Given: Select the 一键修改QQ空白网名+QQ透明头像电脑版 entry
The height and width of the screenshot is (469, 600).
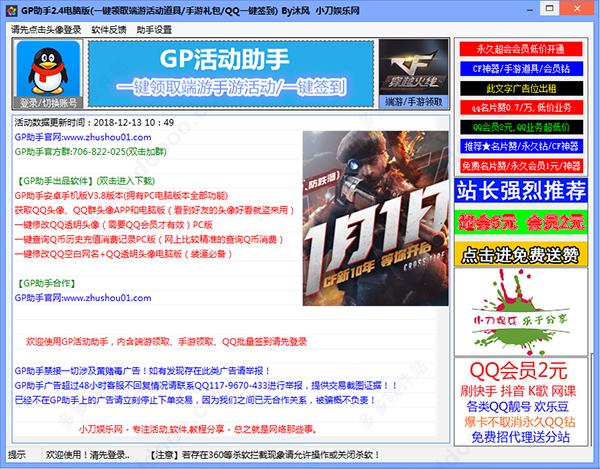Looking at the screenshot, I should [x=123, y=254].
